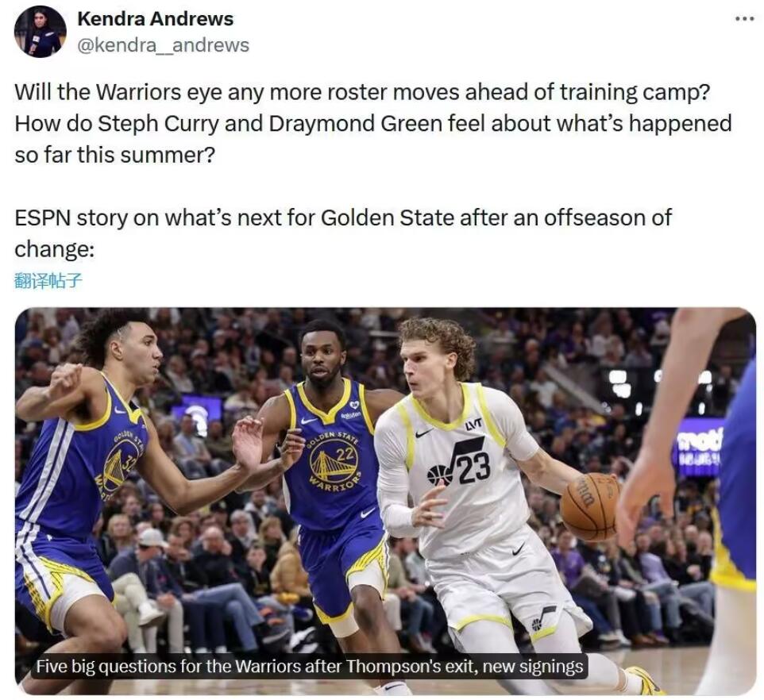Screen dimensions: 764x700
Task: Click the 翻译帖子 translate post link
Action: 48,281
